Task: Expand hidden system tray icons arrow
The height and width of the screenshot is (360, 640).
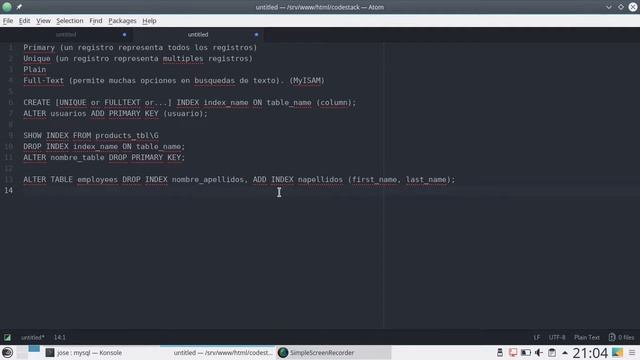Action: [565, 353]
